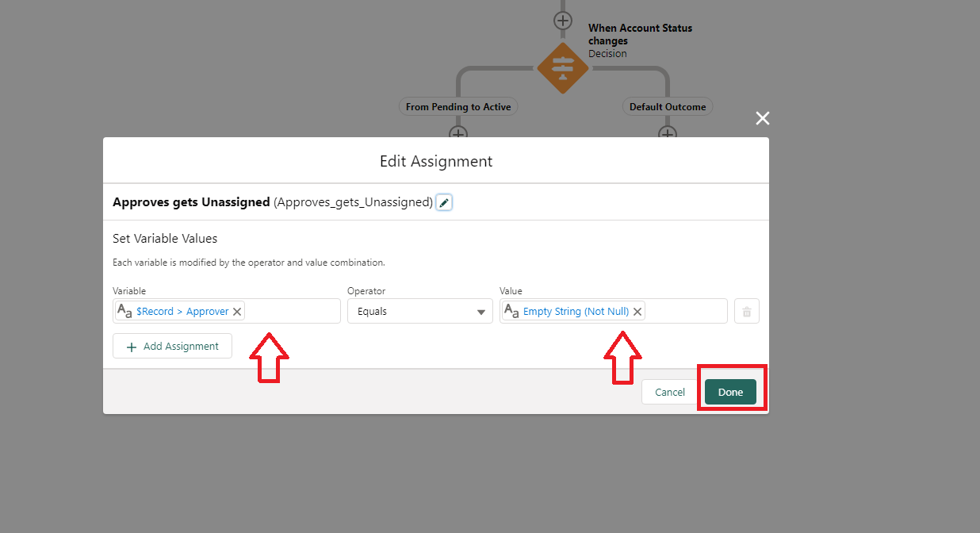Select the Default Outcome path label
Screen dimensions: 980x533
pyautogui.click(x=667, y=107)
